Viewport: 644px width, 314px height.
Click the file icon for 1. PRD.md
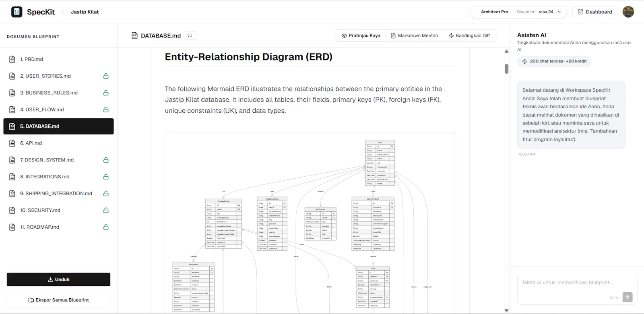tap(12, 59)
